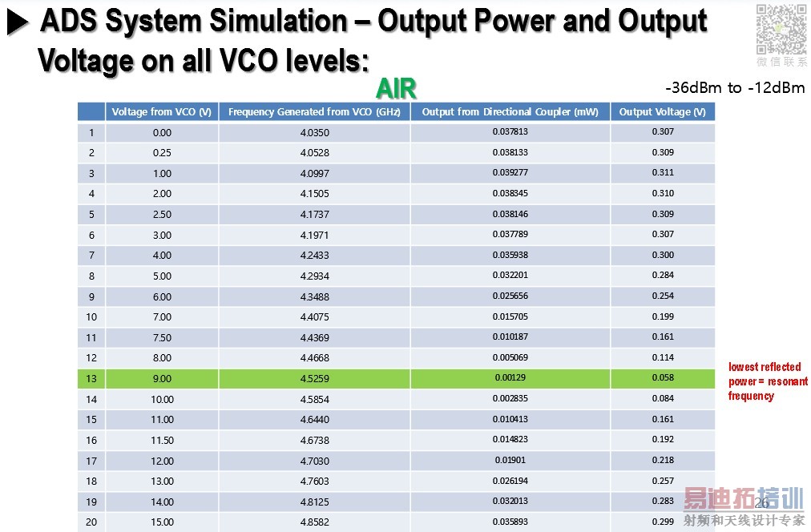Viewport: 811px width, 532px height.
Task: Select frequency cell 4.5854
Action: coord(314,399)
